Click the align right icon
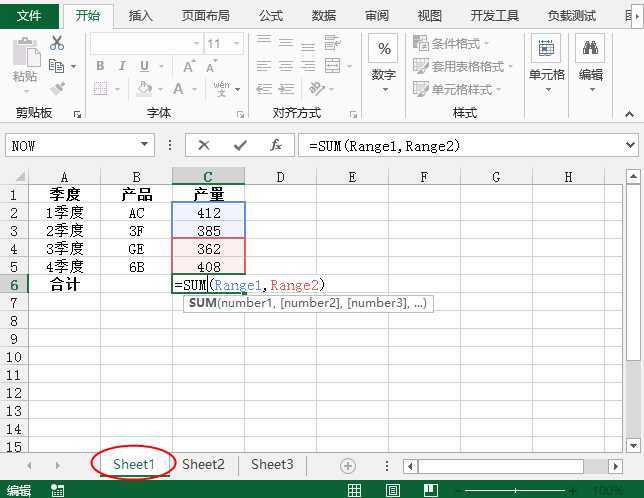644x498 pixels. pos(308,66)
